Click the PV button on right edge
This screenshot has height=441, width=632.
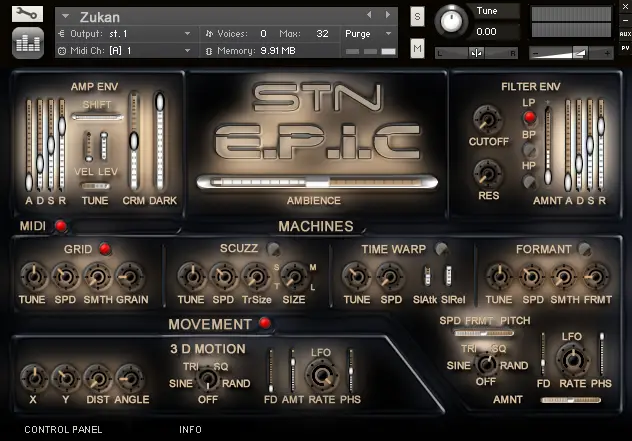tap(625, 48)
